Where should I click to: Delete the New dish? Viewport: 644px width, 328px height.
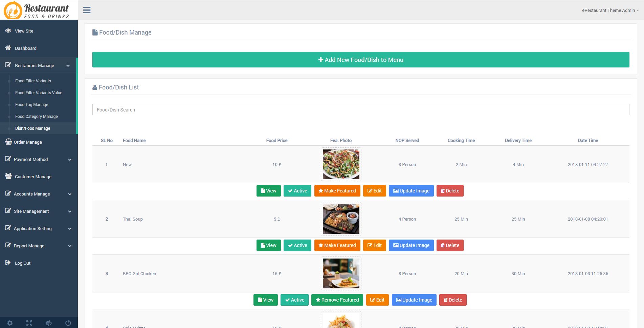point(450,191)
